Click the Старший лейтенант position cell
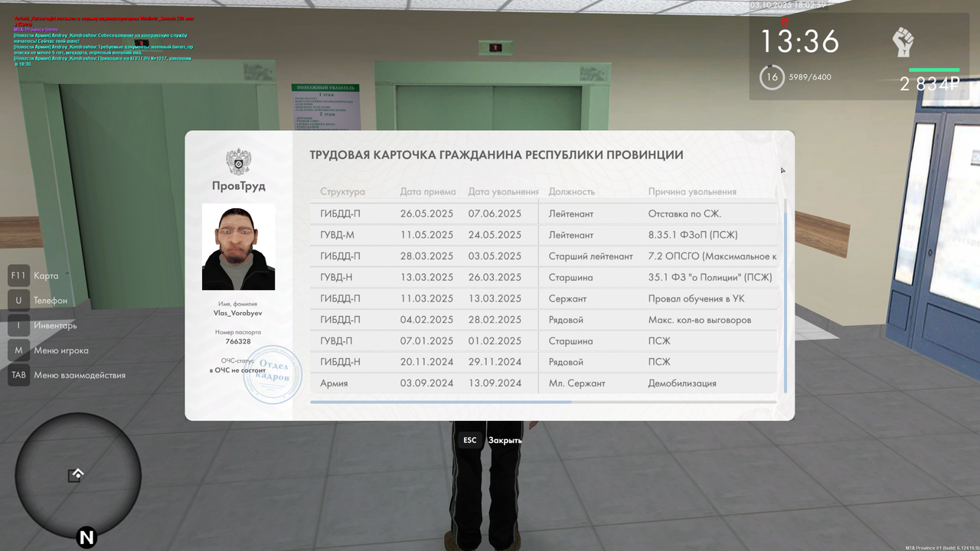980x551 pixels. coord(590,256)
